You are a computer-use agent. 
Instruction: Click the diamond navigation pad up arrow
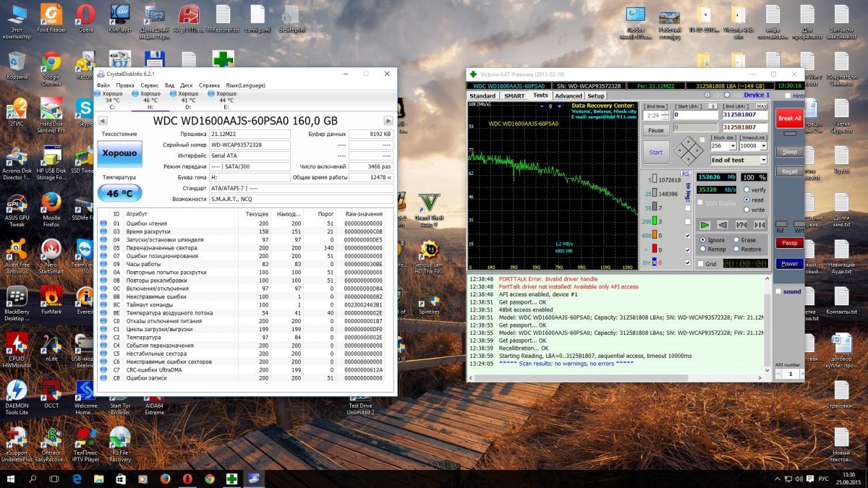[688, 142]
